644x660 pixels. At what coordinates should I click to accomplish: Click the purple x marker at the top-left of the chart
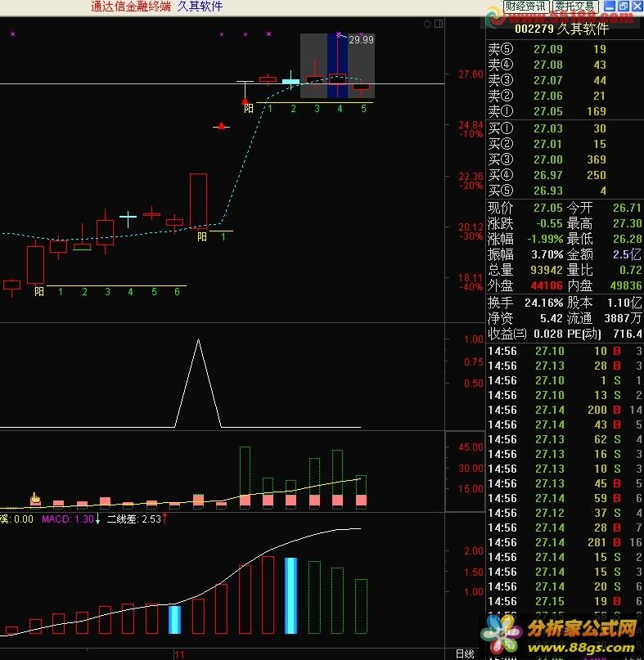12,34
